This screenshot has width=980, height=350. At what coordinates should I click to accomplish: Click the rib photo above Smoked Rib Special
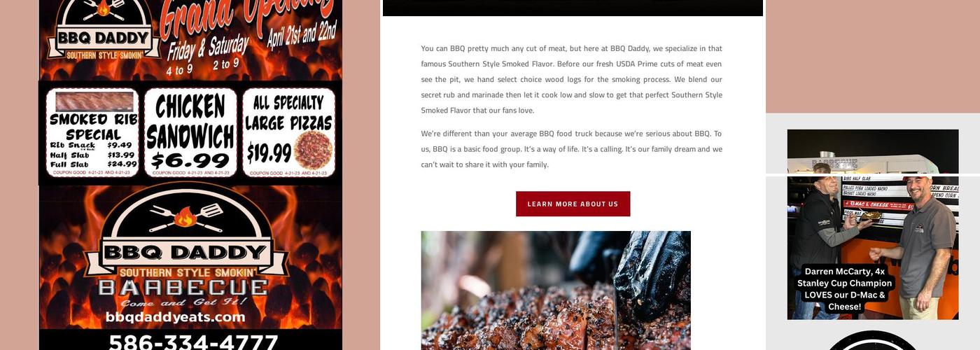click(x=94, y=101)
